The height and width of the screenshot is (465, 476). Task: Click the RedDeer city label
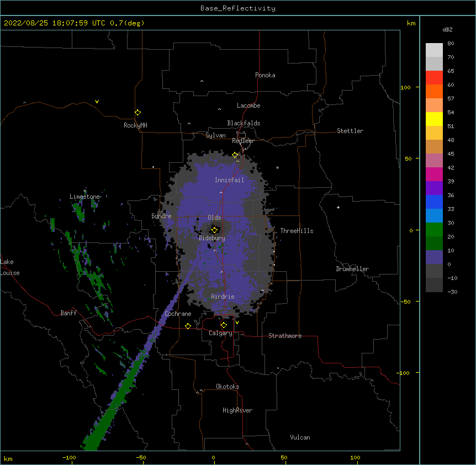pos(243,141)
